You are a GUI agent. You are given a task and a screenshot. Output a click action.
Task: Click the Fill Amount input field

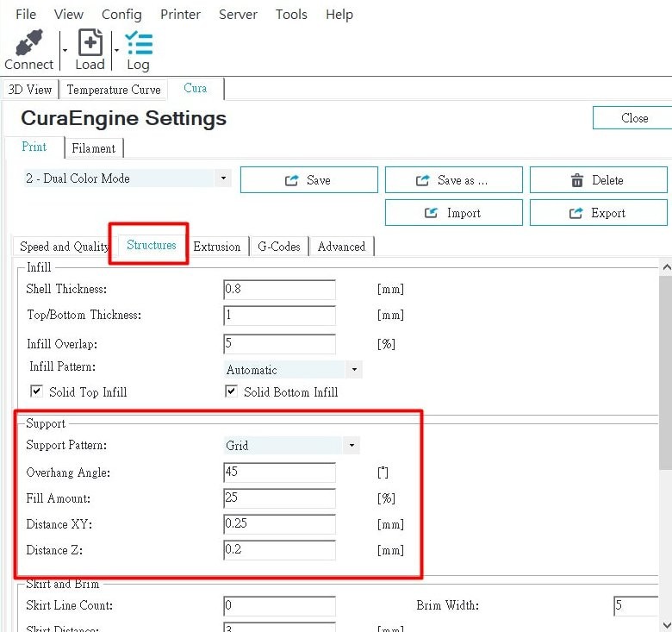[x=279, y=498]
